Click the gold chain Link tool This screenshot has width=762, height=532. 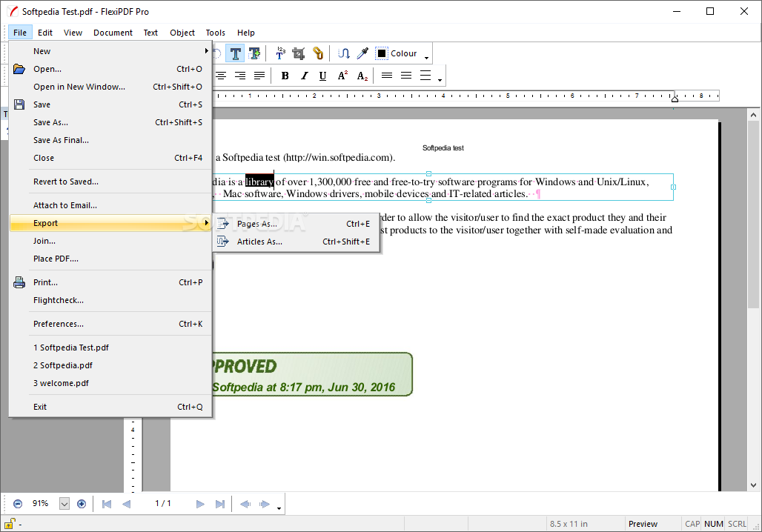click(318, 53)
